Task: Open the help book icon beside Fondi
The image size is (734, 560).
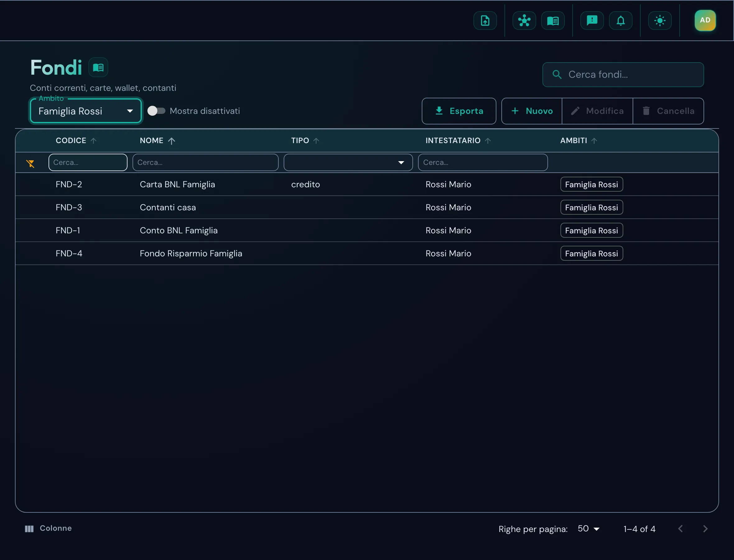Action: coord(98,68)
